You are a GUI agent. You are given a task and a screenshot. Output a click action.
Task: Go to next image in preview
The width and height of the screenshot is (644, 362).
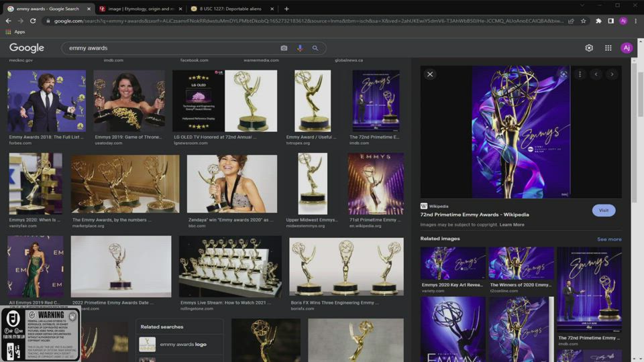click(612, 74)
